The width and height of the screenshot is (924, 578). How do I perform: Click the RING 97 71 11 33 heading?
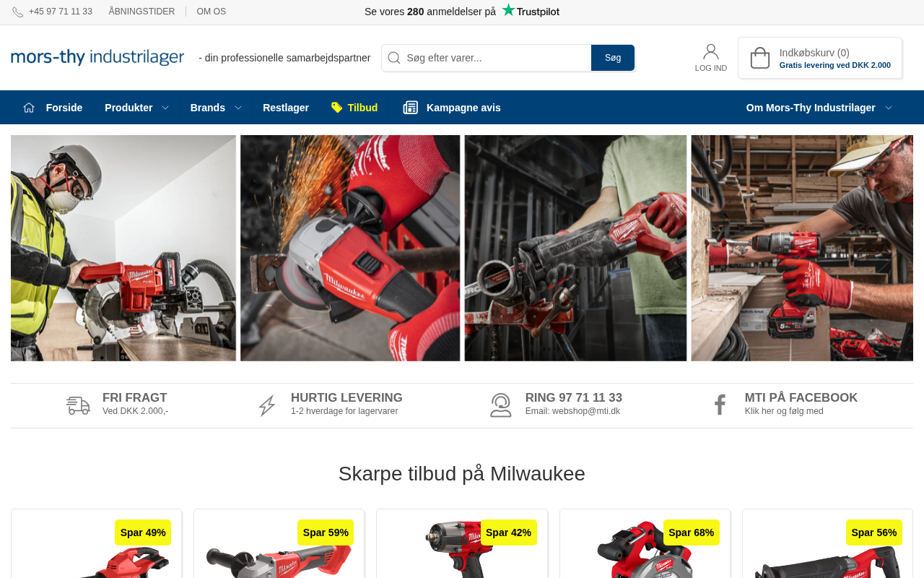574,397
